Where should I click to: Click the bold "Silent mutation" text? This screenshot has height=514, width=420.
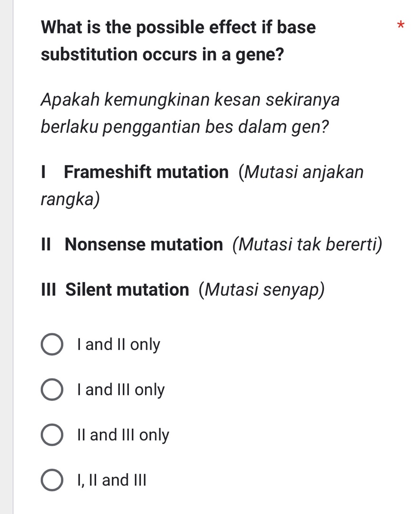click(x=127, y=289)
